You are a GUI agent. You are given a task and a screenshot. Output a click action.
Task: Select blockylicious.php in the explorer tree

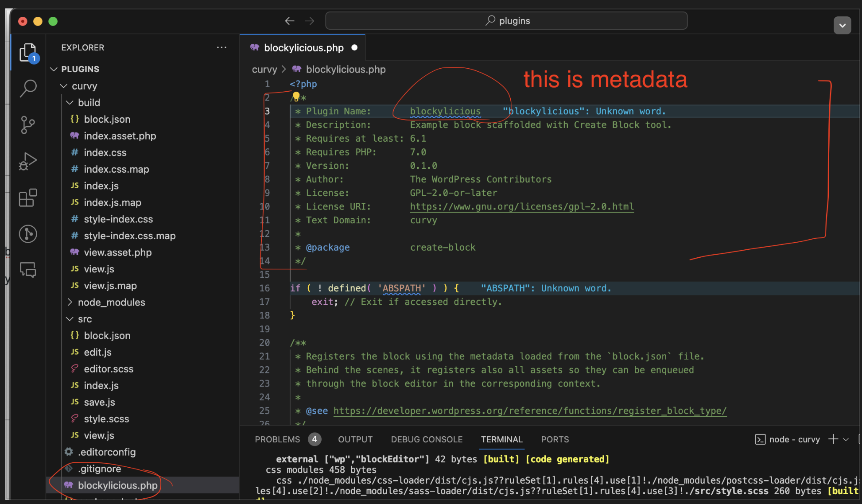pos(117,485)
